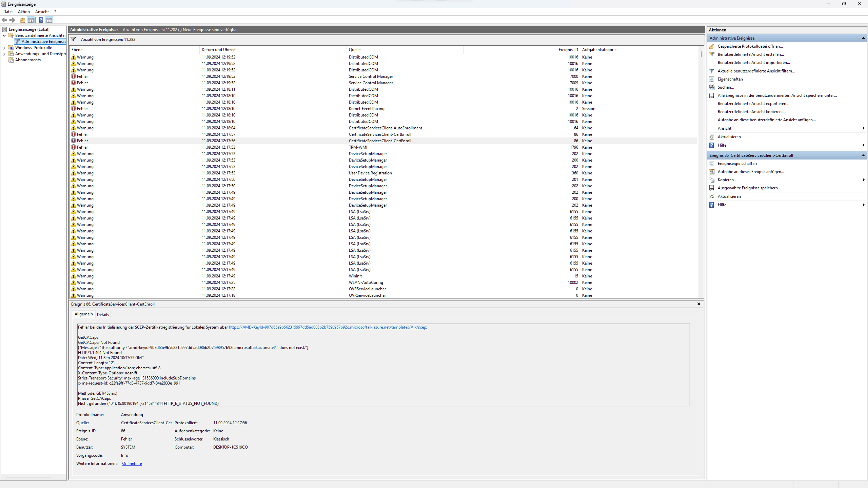Viewport: 868px width, 488px height.
Task: Open the Ansicht submenu arrow in Aktionen
Action: point(863,128)
